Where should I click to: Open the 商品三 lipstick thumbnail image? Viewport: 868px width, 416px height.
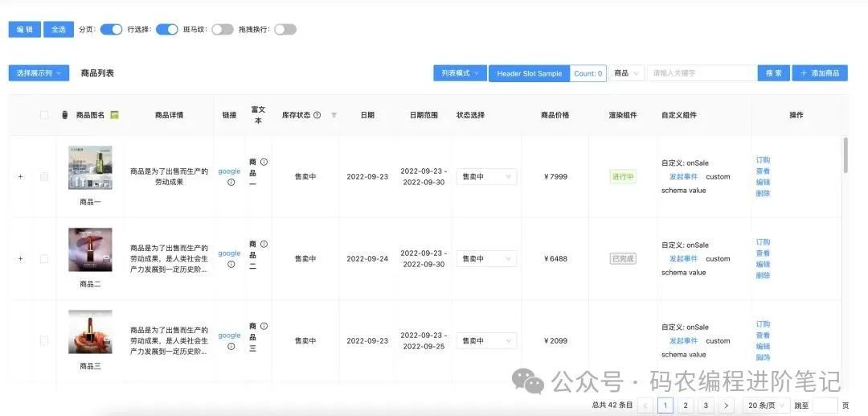tap(90, 332)
